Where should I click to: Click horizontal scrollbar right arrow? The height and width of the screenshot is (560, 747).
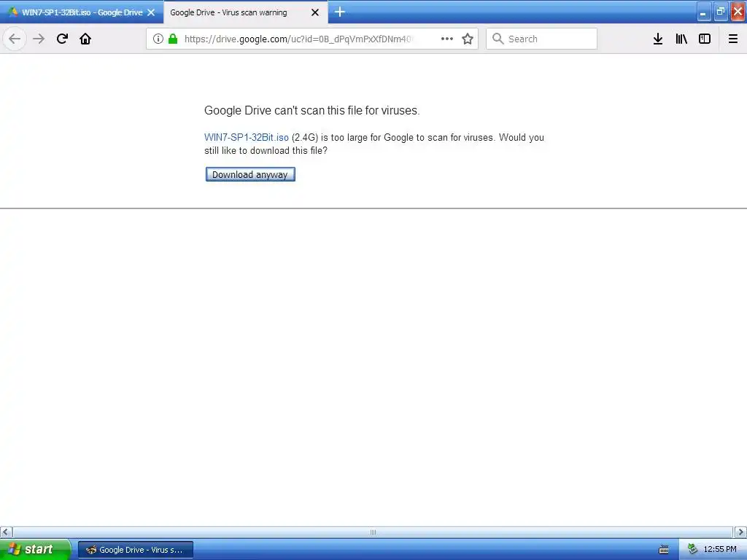740,532
